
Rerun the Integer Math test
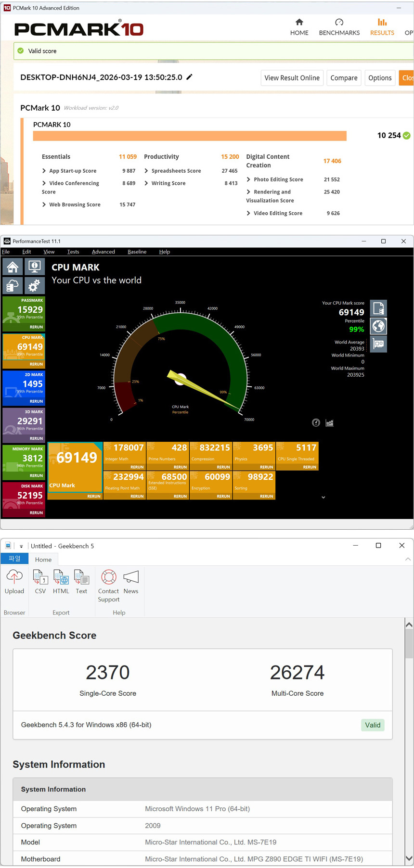[x=137, y=467]
